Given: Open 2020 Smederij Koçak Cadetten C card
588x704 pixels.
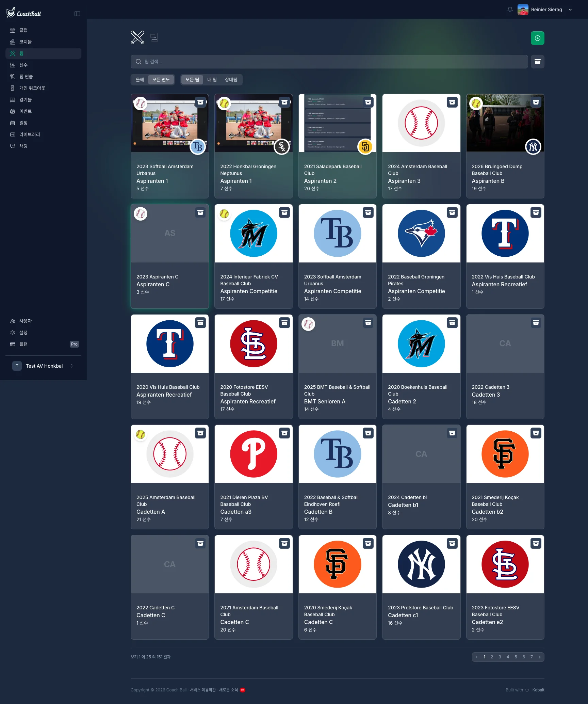Looking at the screenshot, I should pos(337,587).
